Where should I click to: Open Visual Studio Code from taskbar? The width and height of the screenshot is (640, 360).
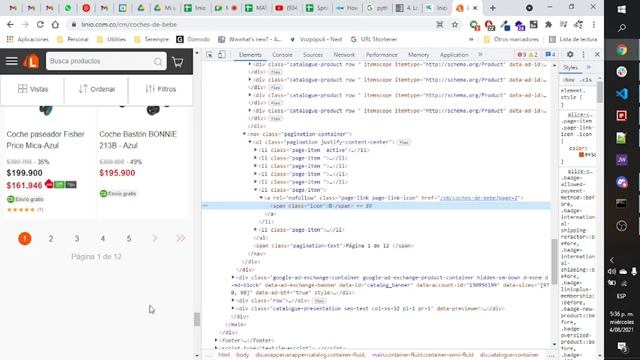pos(622,94)
